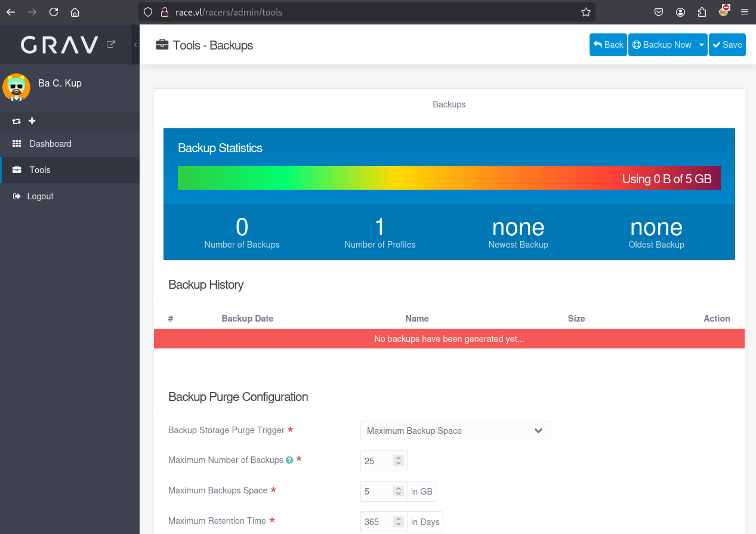756x534 pixels.
Task: Collapse the sidebar with the chevron toggle
Action: tap(135, 45)
